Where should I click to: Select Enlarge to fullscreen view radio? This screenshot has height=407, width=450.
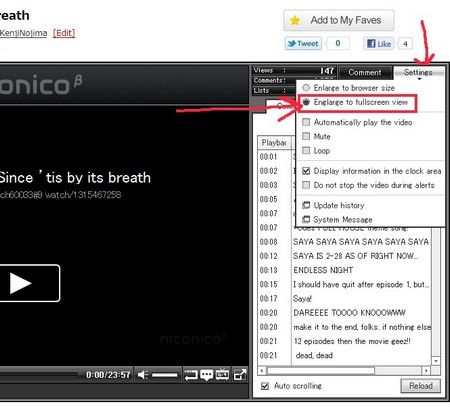(306, 102)
